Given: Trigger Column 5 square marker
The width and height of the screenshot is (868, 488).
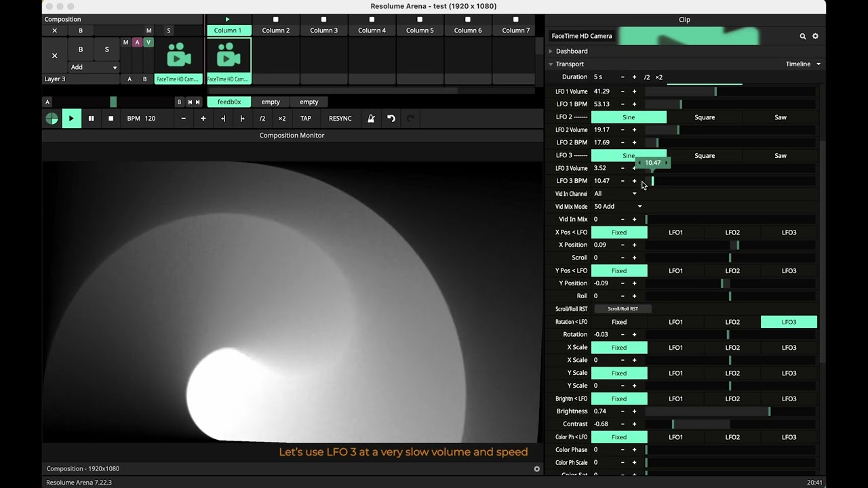Looking at the screenshot, I should tap(420, 19).
